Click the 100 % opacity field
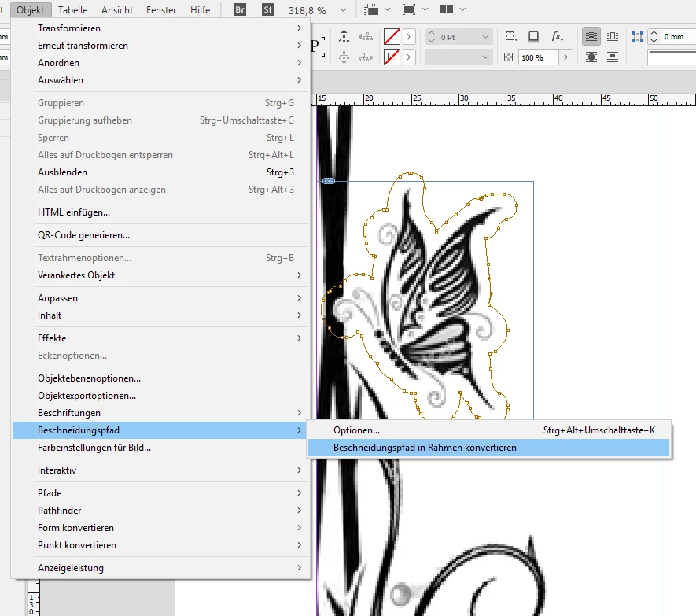Screen dimensions: 696x616 pyautogui.click(x=538, y=57)
